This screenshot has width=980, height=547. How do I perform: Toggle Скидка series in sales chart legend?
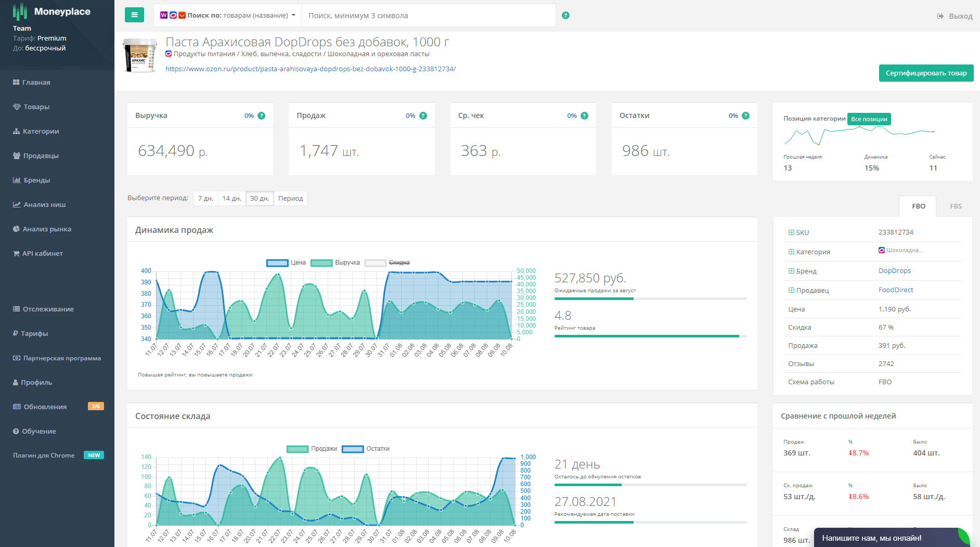coord(388,263)
